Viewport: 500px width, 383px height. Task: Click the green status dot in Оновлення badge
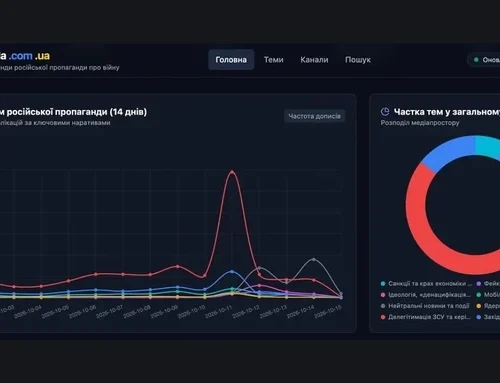pyautogui.click(x=476, y=60)
